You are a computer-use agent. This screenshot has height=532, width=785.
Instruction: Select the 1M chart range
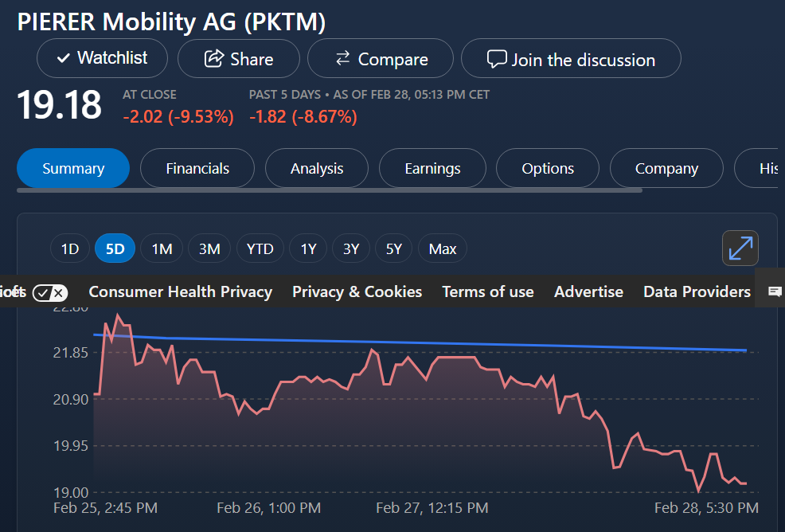tap(162, 249)
